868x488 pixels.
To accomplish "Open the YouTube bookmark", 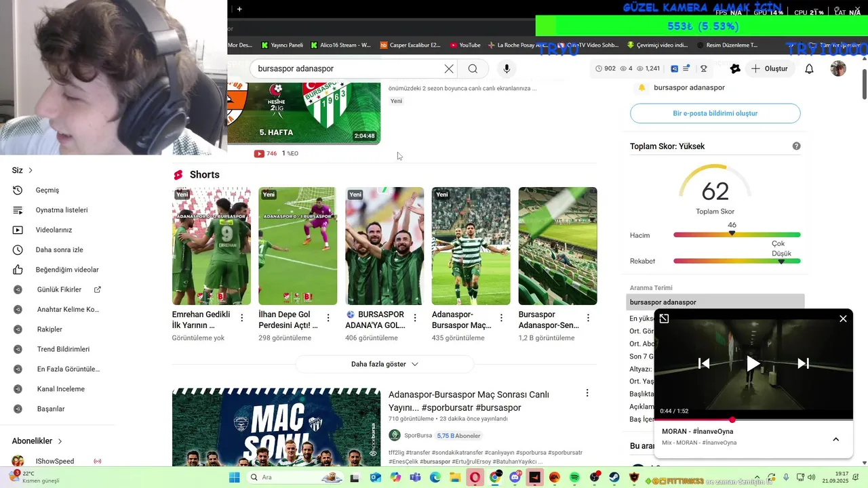I will 465,45.
